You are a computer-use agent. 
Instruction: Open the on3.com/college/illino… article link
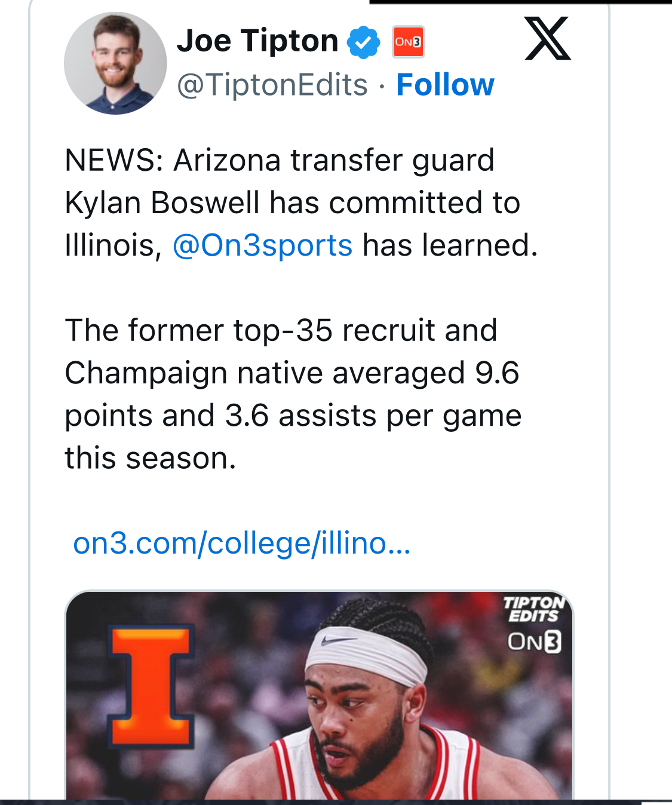coord(241,543)
